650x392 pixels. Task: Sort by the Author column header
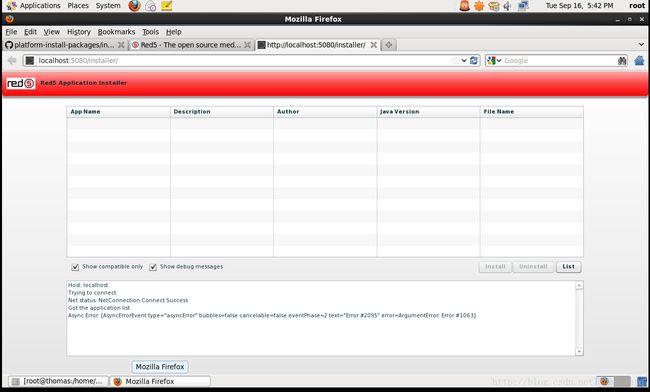[x=325, y=112]
